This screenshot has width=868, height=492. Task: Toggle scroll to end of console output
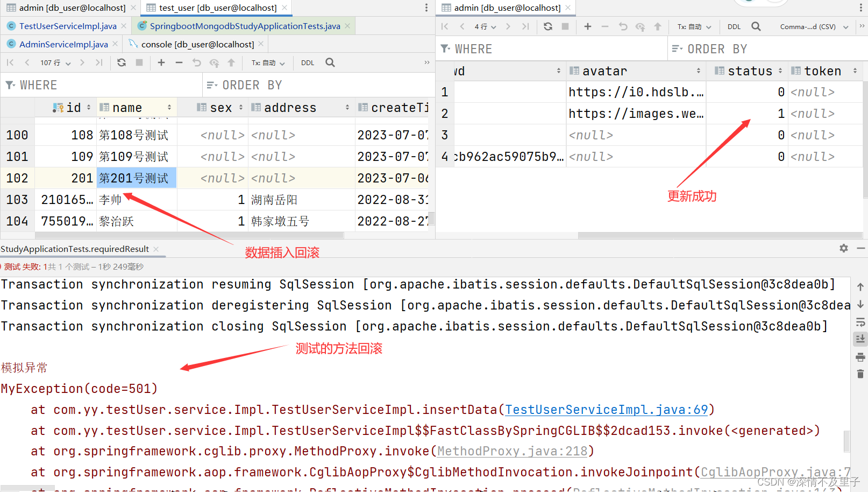click(860, 339)
